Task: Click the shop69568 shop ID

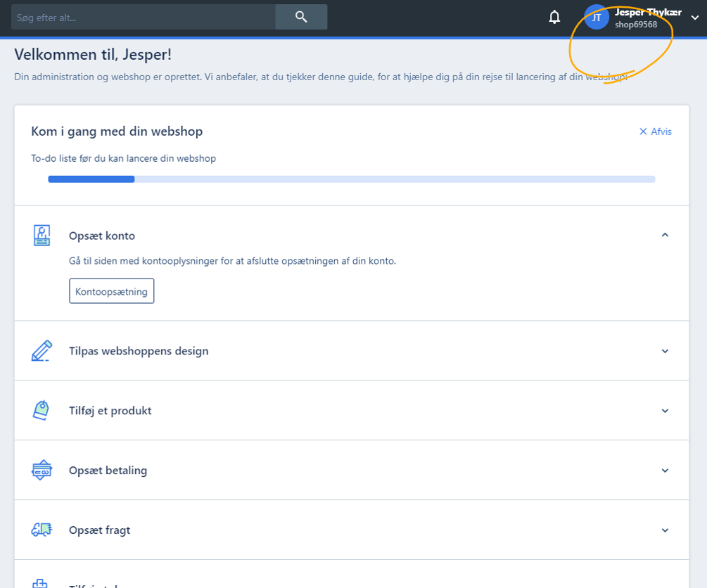Action: [636, 25]
